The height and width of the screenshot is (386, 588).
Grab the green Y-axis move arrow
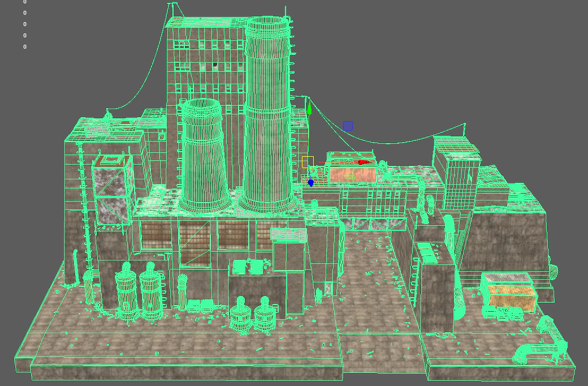coord(309,109)
